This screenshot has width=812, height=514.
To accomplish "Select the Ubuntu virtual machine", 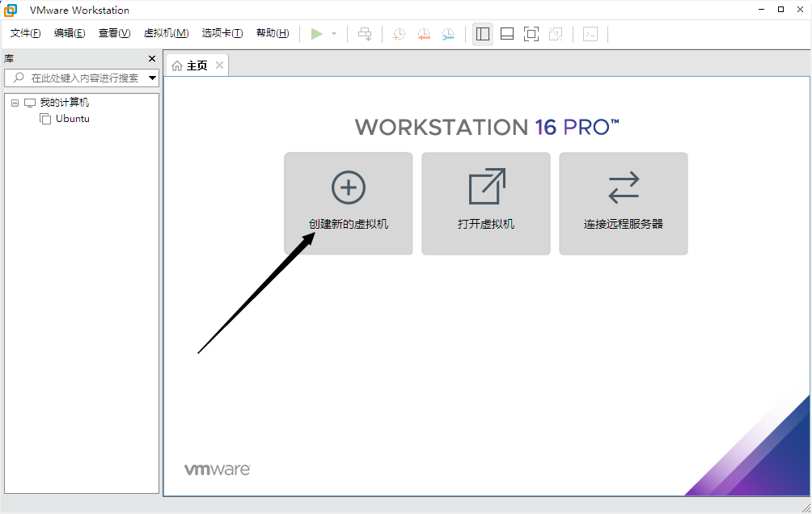I will pos(73,119).
